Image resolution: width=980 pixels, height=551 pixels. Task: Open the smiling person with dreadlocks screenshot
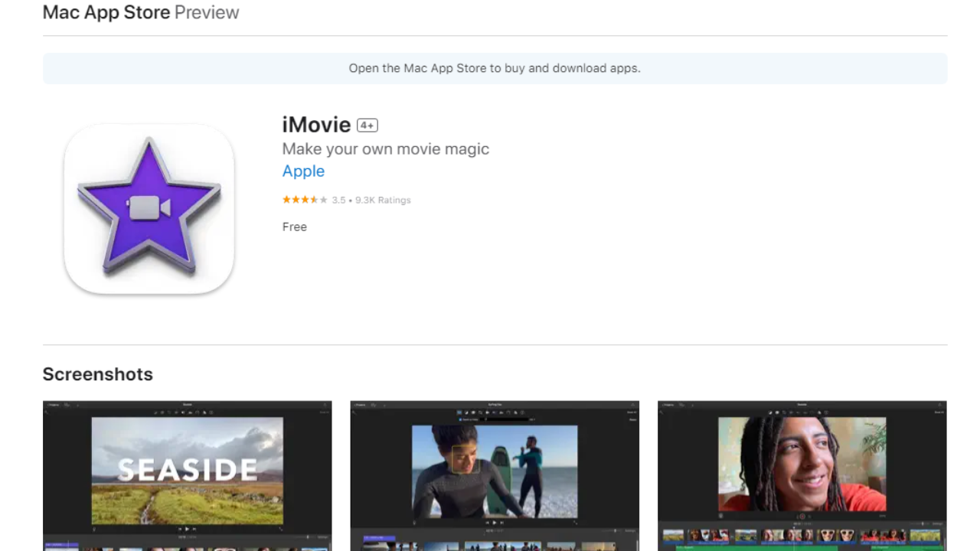802,476
